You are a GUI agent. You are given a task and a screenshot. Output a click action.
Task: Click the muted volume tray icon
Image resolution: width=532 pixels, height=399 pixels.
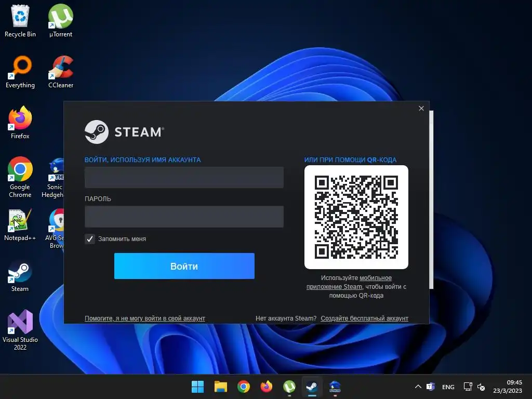(481, 387)
